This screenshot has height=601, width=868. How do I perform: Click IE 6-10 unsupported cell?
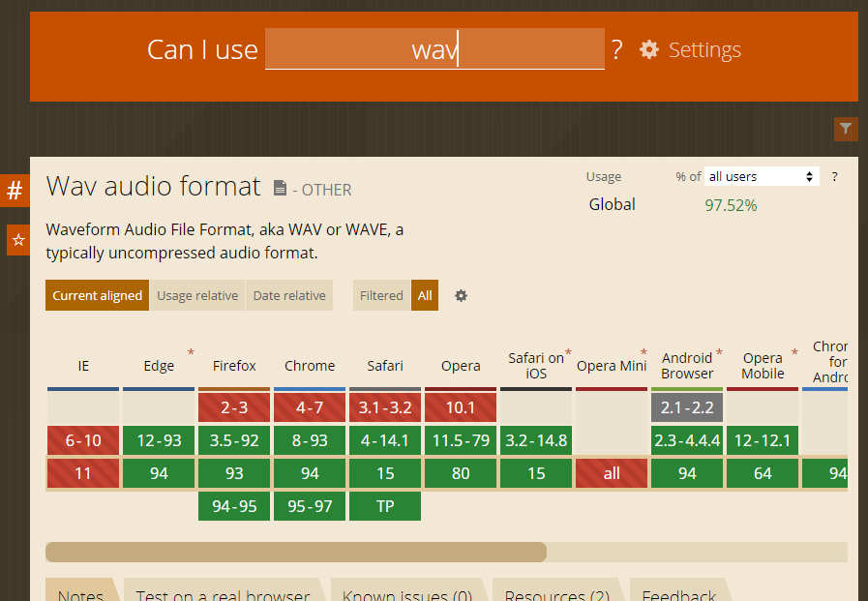pyautogui.click(x=83, y=440)
